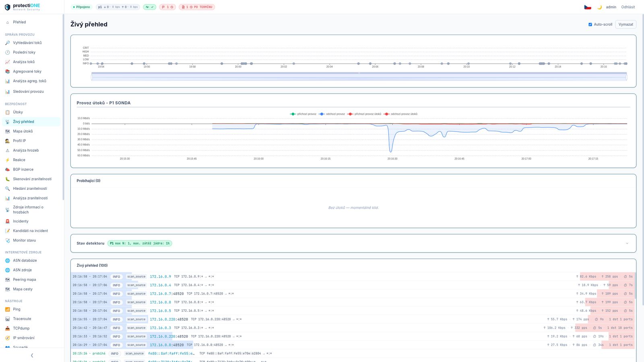This screenshot has height=362, width=644.
Task: Open the p1 probe traffic status pill
Action: coord(118,7)
